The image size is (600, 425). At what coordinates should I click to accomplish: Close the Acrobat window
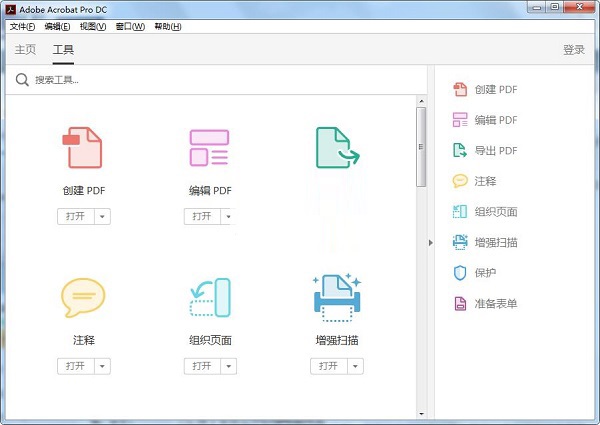pyautogui.click(x=579, y=7)
